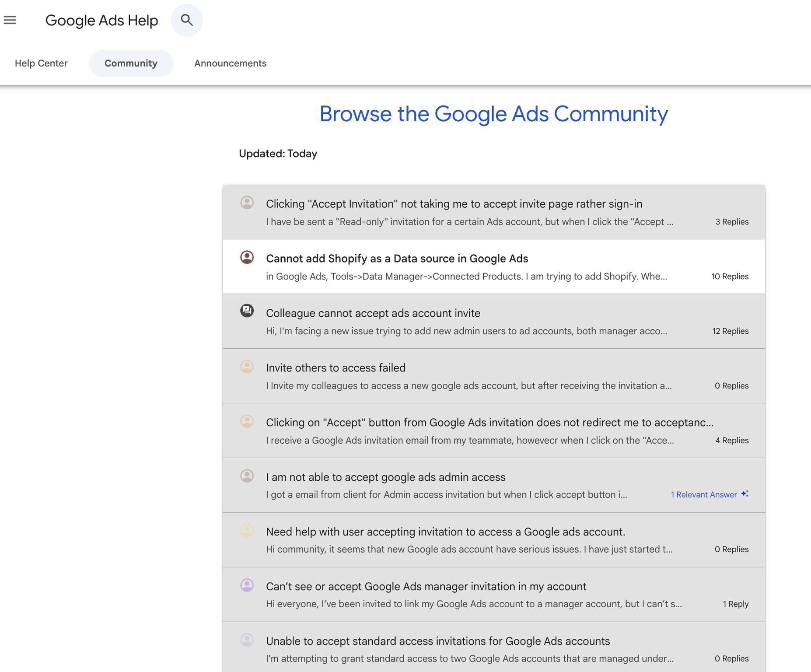Click snippet 'I receive a Google Ads invitation email'
The image size is (811, 672).
point(470,441)
